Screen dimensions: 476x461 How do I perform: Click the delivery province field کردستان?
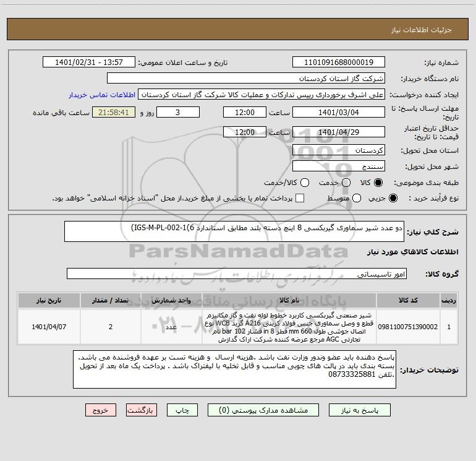click(339, 150)
